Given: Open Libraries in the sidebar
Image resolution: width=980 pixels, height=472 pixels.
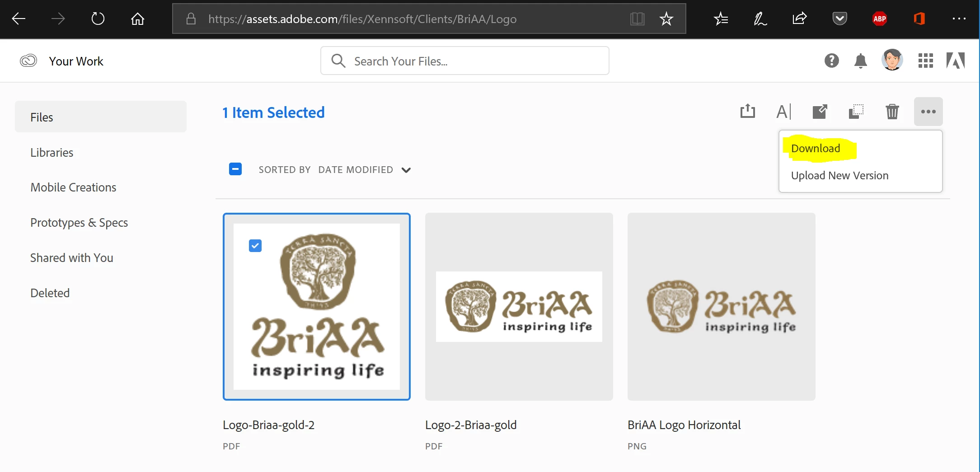Looking at the screenshot, I should point(52,152).
